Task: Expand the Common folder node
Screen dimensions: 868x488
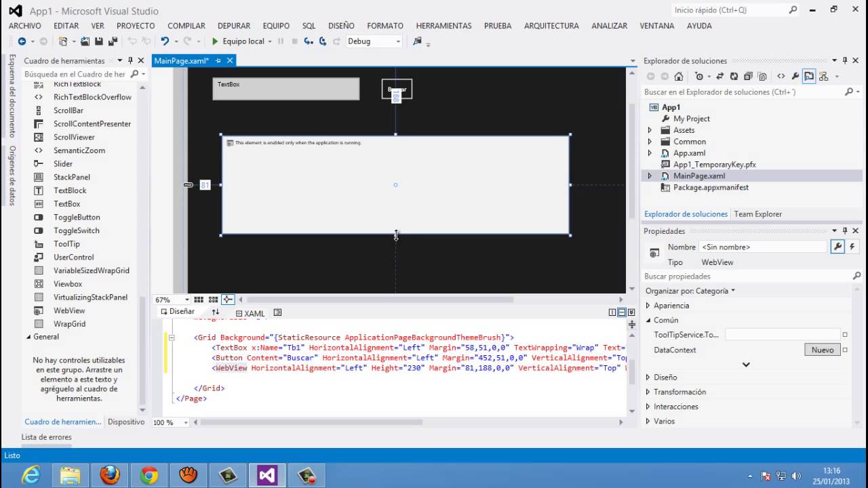Action: click(650, 142)
